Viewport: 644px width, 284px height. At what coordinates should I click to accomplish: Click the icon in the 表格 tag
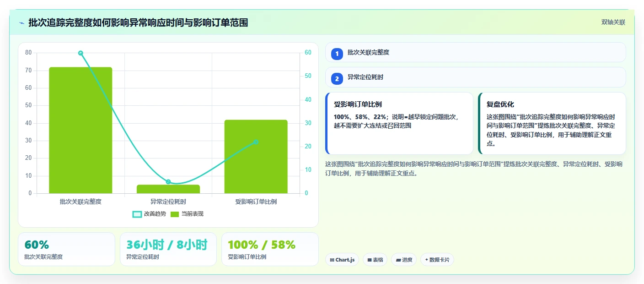point(370,260)
